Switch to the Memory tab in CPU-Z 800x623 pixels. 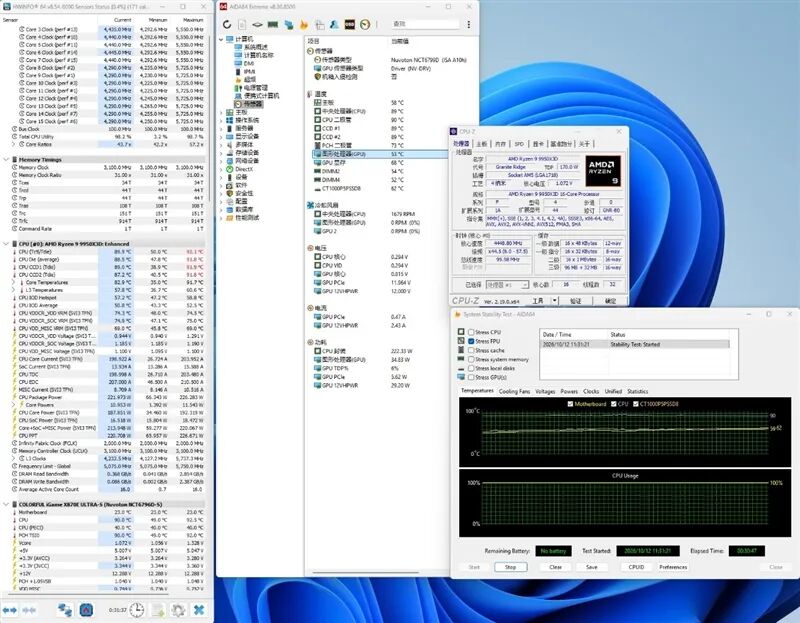pyautogui.click(x=501, y=144)
